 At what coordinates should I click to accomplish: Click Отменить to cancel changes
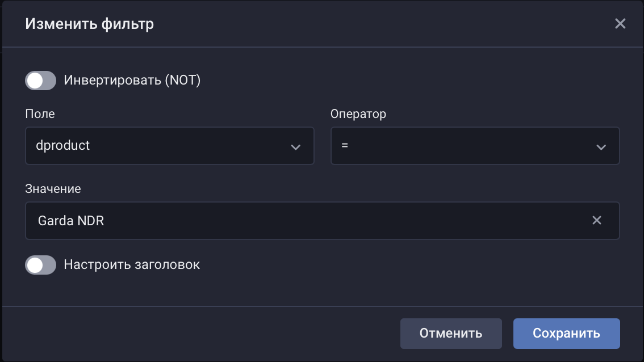coord(451,334)
